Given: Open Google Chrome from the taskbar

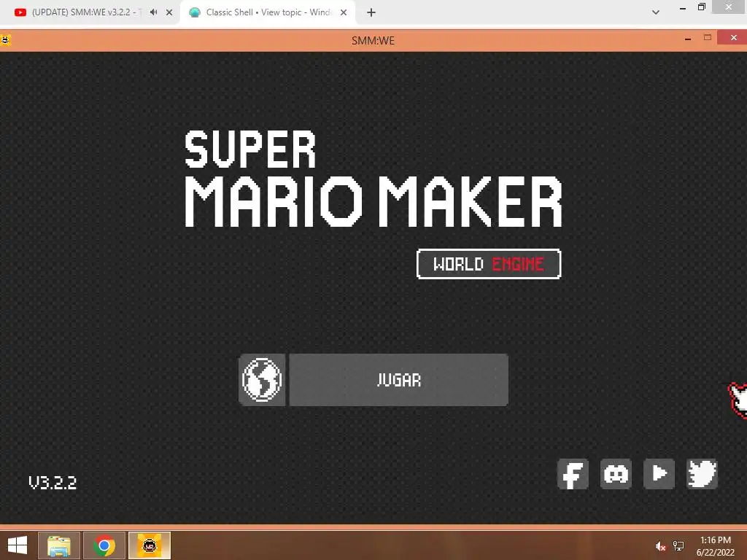Looking at the screenshot, I should 104,545.
